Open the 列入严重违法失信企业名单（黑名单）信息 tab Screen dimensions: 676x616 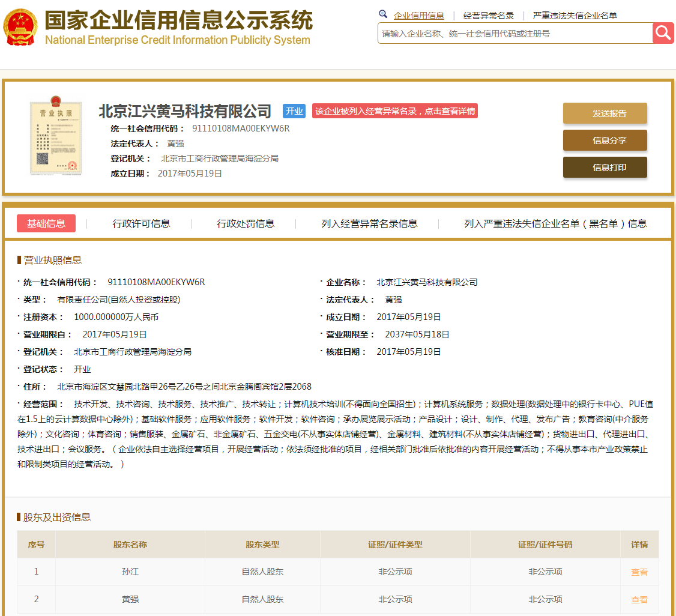click(555, 223)
